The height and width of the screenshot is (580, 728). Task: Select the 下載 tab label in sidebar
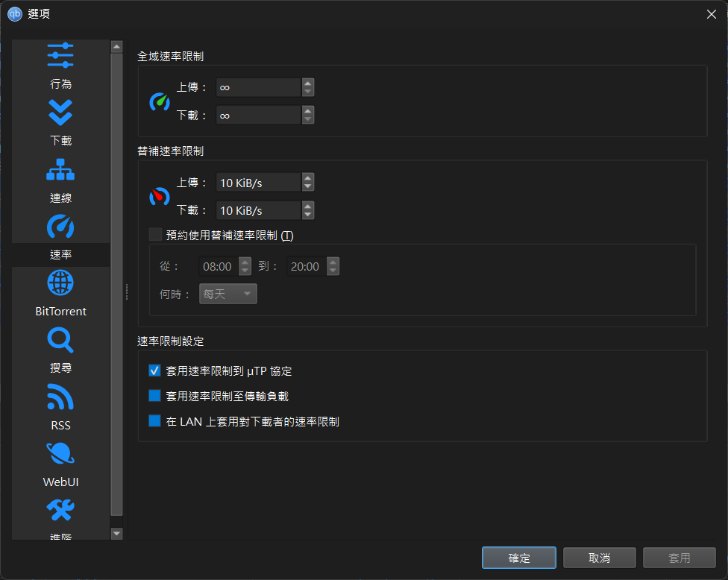click(61, 141)
